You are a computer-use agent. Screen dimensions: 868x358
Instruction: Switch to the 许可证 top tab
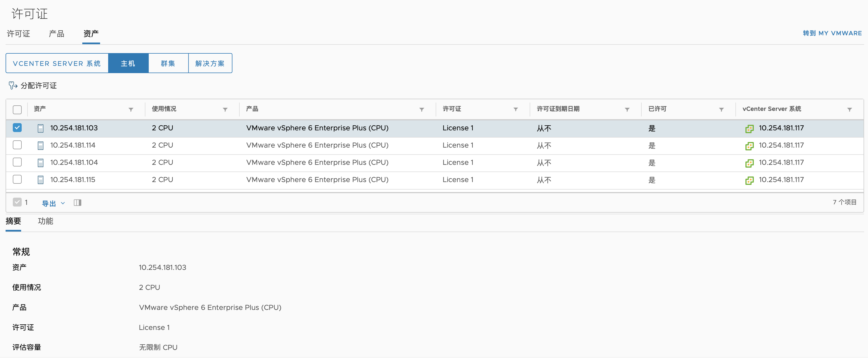[19, 34]
